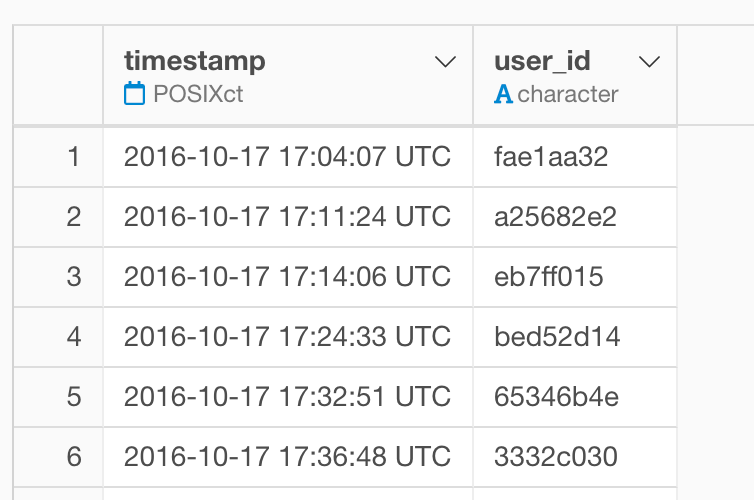Click the user_id cell 3332c030
The height and width of the screenshot is (500, 754).
click(x=575, y=456)
